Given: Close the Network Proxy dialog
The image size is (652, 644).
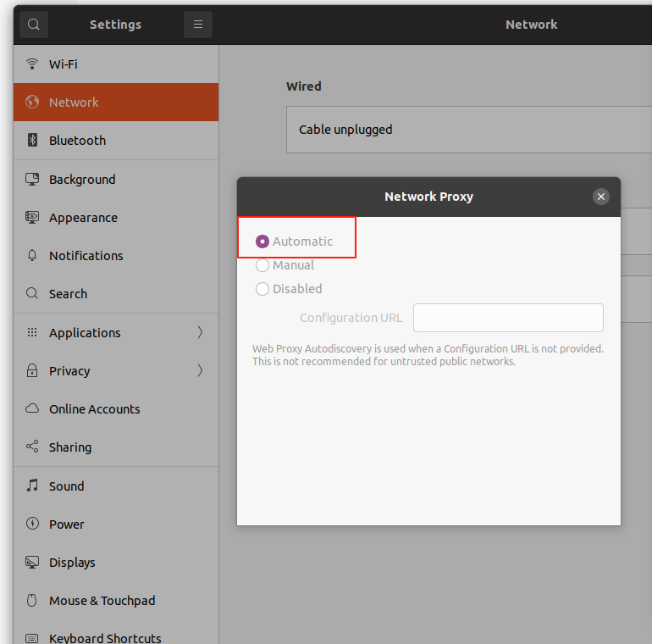Looking at the screenshot, I should pyautogui.click(x=601, y=197).
